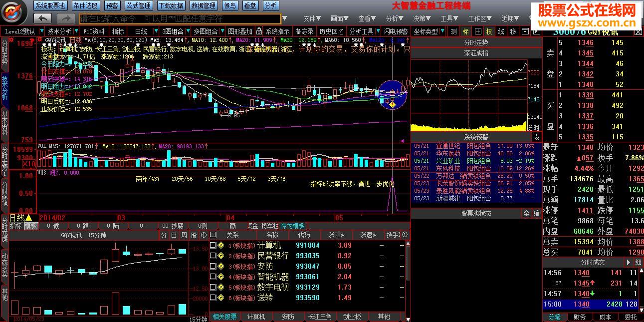
Task: Click the 宜通世纪 alert row
Action: tap(476, 146)
